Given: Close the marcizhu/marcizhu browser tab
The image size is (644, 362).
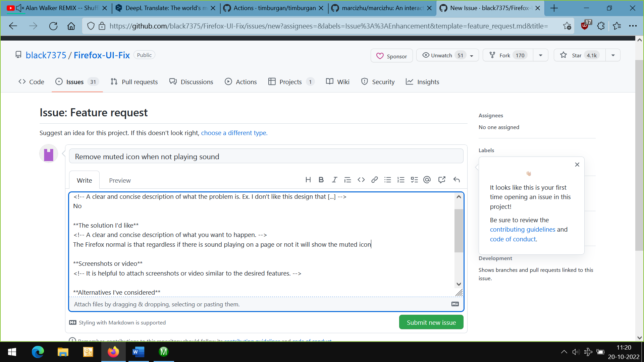Looking at the screenshot, I should [x=429, y=8].
